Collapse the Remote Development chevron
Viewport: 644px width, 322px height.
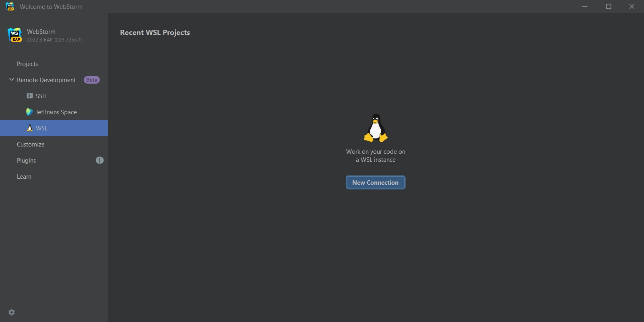click(12, 80)
